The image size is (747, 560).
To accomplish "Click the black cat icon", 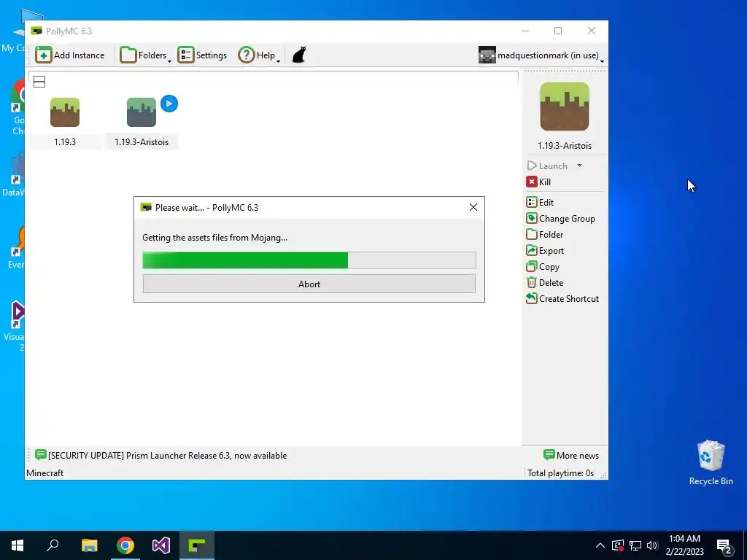I will [298, 55].
